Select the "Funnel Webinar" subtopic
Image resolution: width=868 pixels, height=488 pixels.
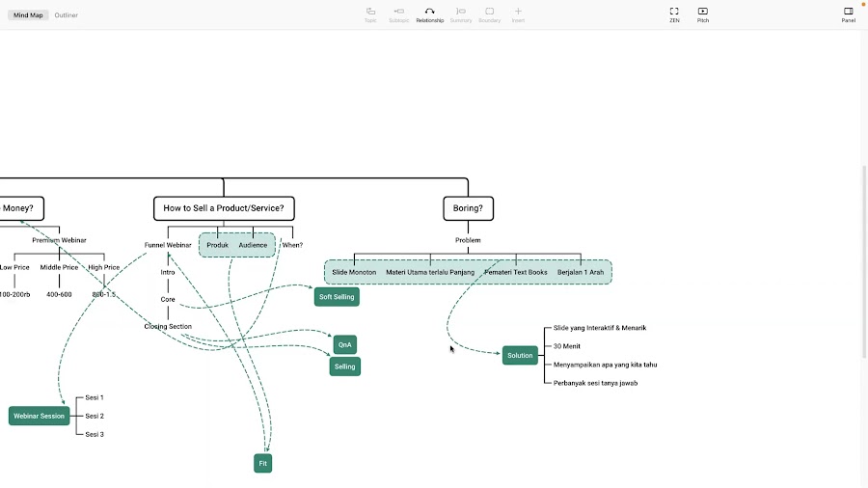pyautogui.click(x=168, y=245)
